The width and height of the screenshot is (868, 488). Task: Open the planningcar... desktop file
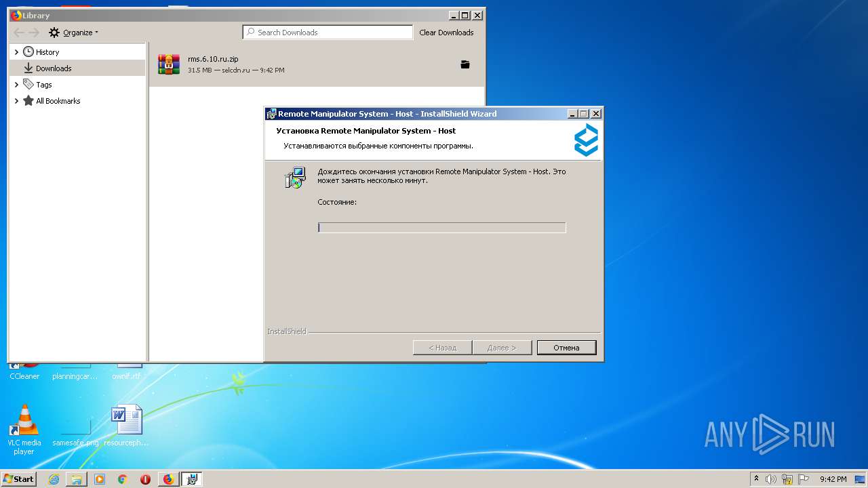pyautogui.click(x=75, y=371)
